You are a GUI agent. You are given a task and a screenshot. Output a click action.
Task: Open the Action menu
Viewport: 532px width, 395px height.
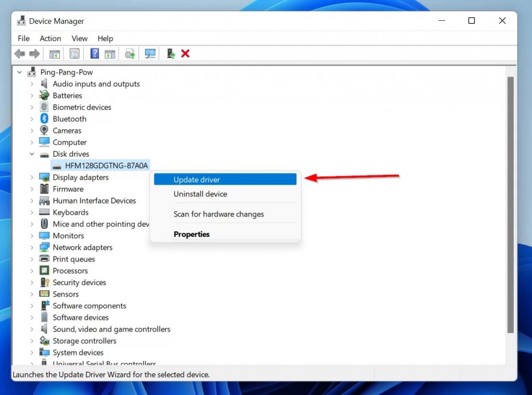(50, 38)
